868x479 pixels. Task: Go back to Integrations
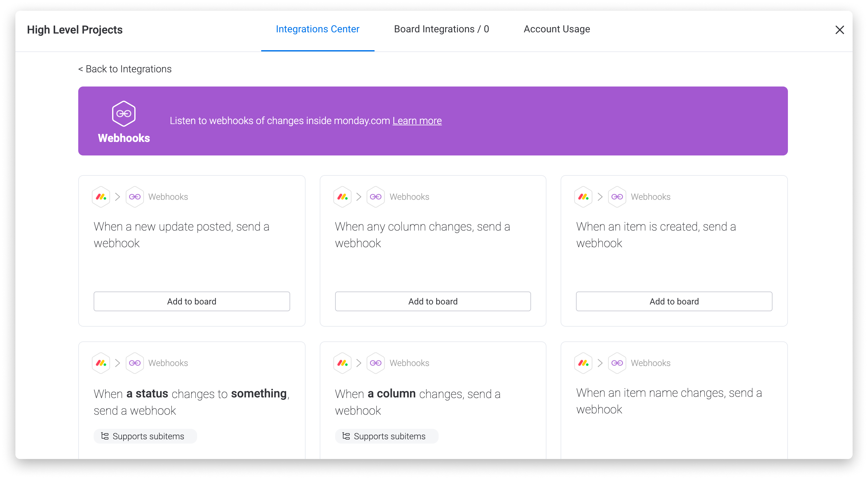coord(125,69)
